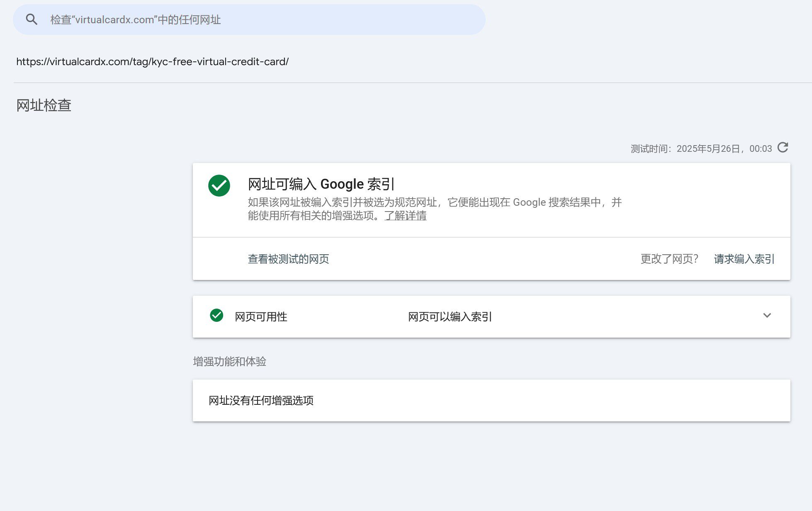The height and width of the screenshot is (511, 812).
Task: Expand the 网页可用性 chevron arrow
Action: point(767,316)
